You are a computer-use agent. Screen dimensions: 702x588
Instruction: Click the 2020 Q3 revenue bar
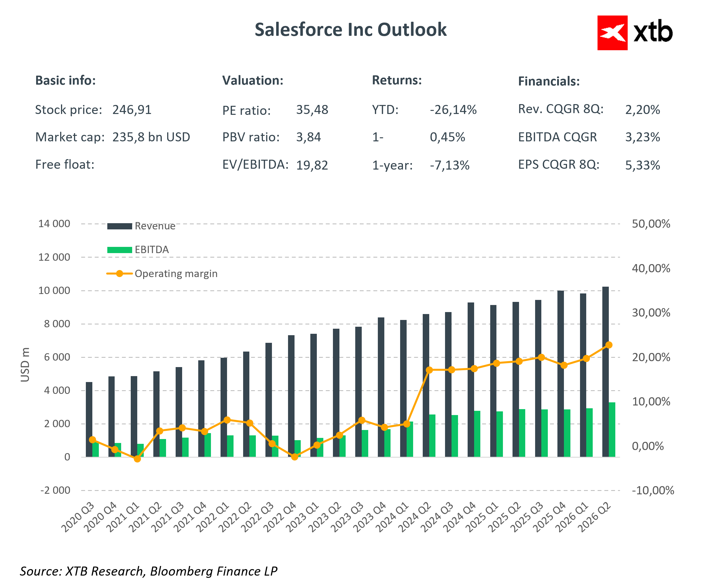click(x=89, y=420)
